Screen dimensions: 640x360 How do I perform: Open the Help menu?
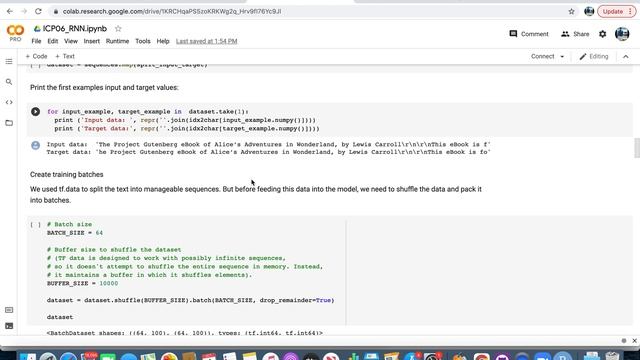[x=163, y=41]
